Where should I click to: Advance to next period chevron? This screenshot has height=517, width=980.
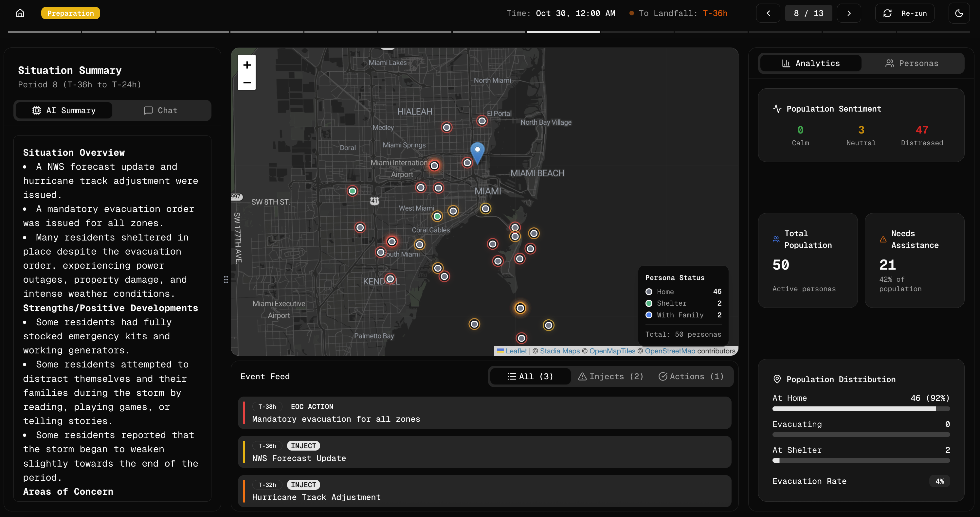pos(849,13)
